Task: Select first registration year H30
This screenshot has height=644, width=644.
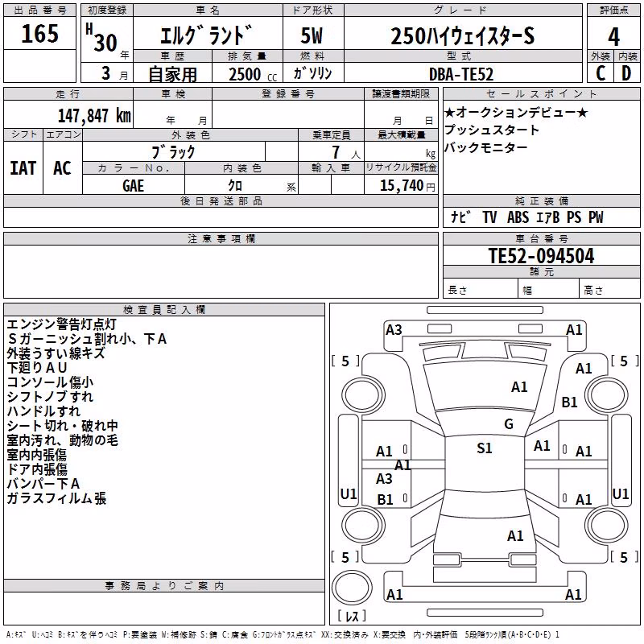Action: pos(101,38)
